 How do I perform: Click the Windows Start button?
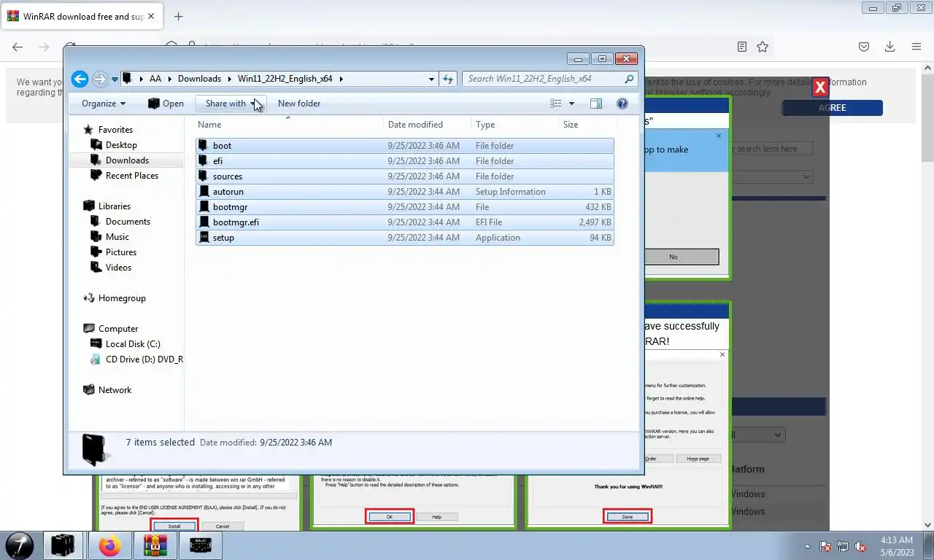pos(19,545)
